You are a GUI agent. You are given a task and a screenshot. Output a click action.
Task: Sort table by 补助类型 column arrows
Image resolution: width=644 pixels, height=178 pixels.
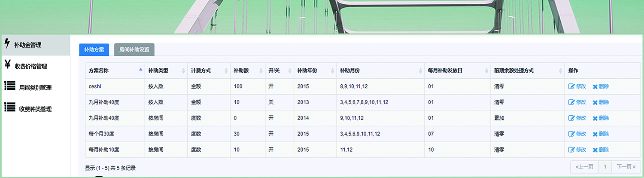(x=183, y=71)
